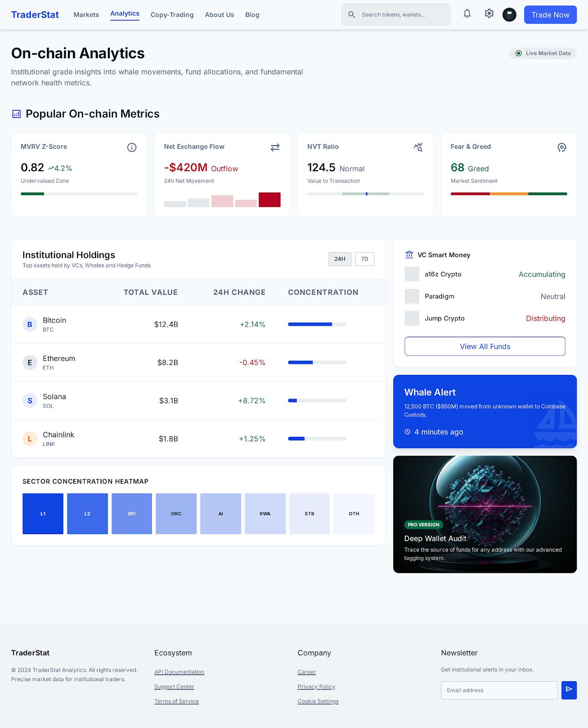Open the Privacy Policy link
Image resolution: width=588 pixels, height=728 pixels.
[317, 687]
